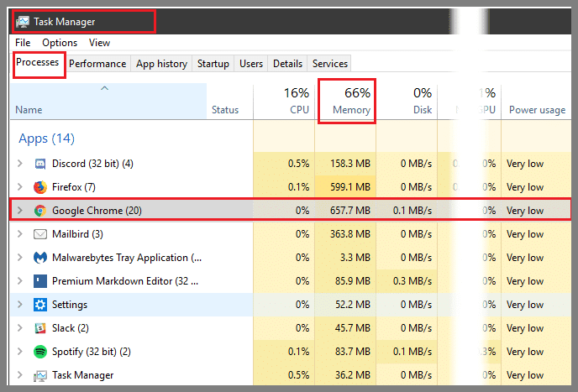Expand the Discord process group

pyautogui.click(x=20, y=164)
